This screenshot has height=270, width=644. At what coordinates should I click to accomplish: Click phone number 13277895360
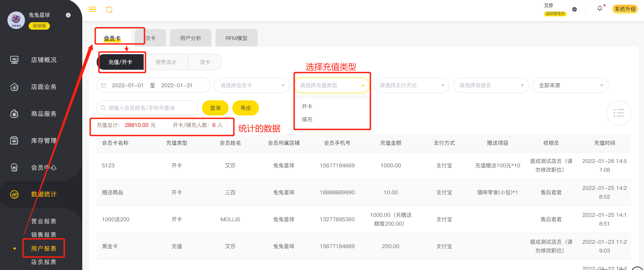(x=337, y=220)
